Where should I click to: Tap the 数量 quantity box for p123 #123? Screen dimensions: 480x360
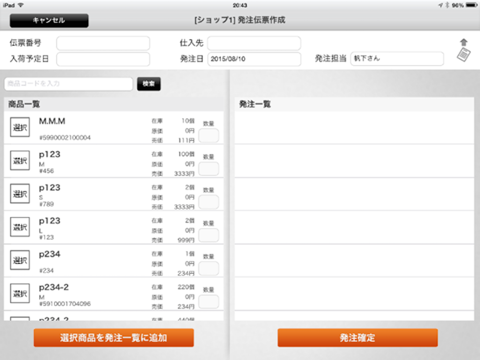click(x=209, y=235)
